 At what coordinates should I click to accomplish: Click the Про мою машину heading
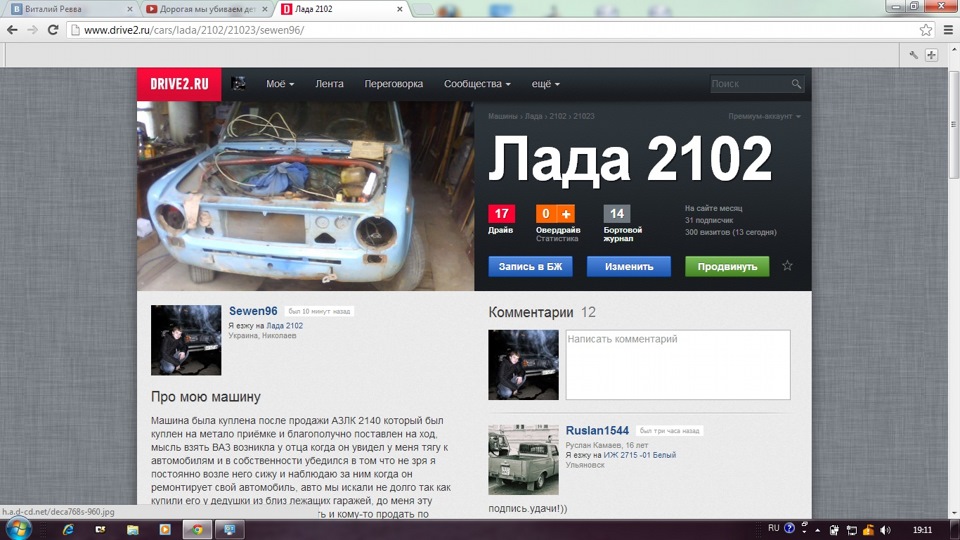pos(206,397)
